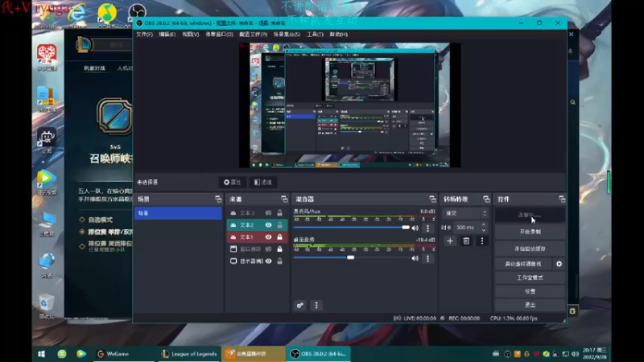Open the 文件(F) menu

point(144,35)
